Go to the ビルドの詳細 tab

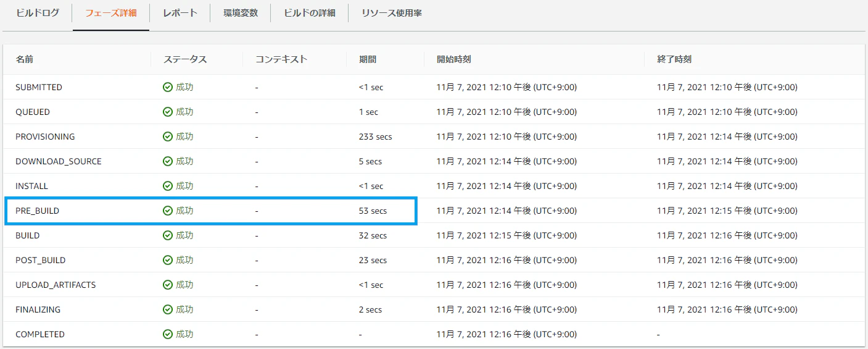point(310,13)
